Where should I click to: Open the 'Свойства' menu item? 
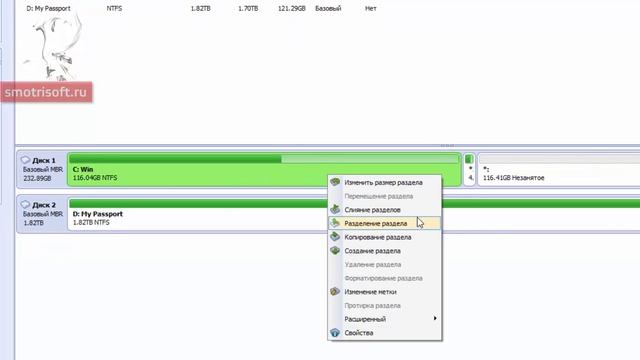tap(384, 333)
